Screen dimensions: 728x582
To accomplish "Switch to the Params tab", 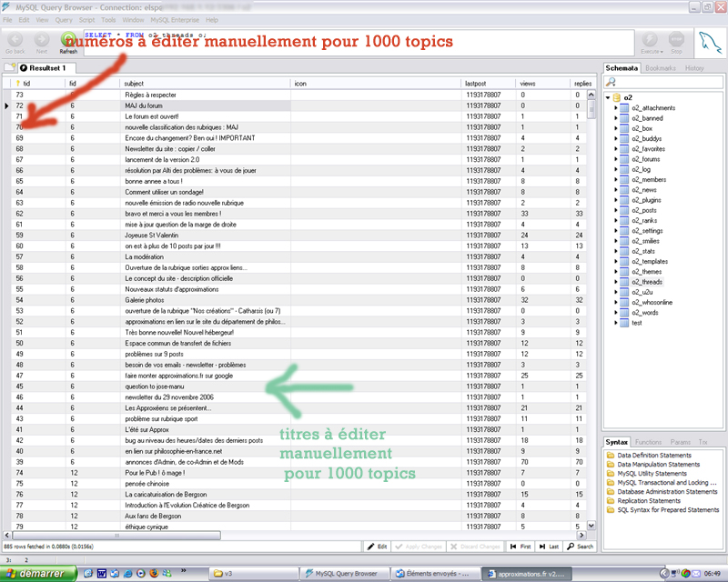I will (680, 442).
